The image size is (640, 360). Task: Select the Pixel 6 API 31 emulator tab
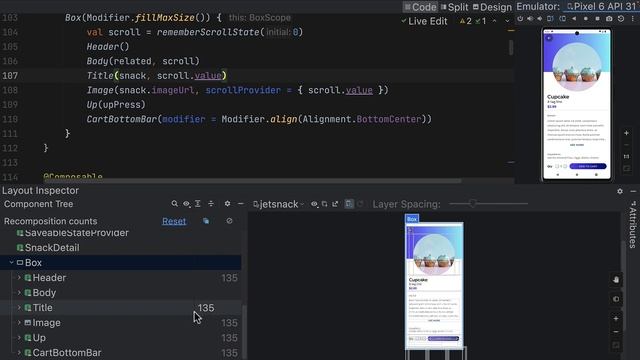(602, 7)
